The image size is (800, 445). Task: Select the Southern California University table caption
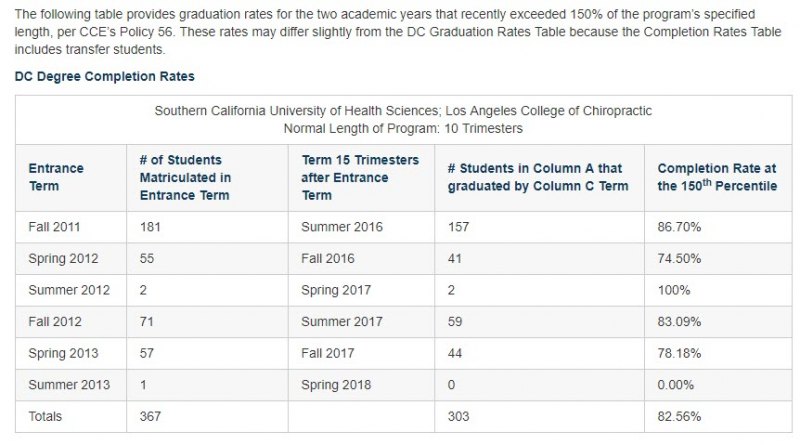tap(403, 119)
